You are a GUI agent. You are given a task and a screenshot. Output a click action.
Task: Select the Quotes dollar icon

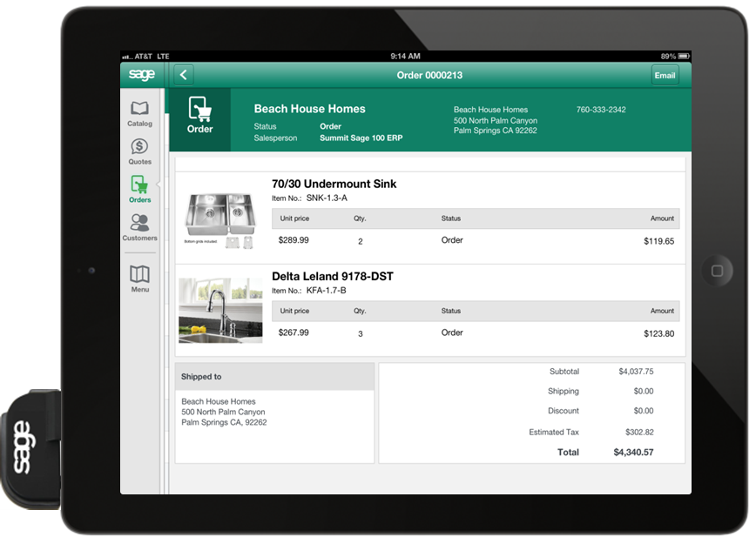139,147
